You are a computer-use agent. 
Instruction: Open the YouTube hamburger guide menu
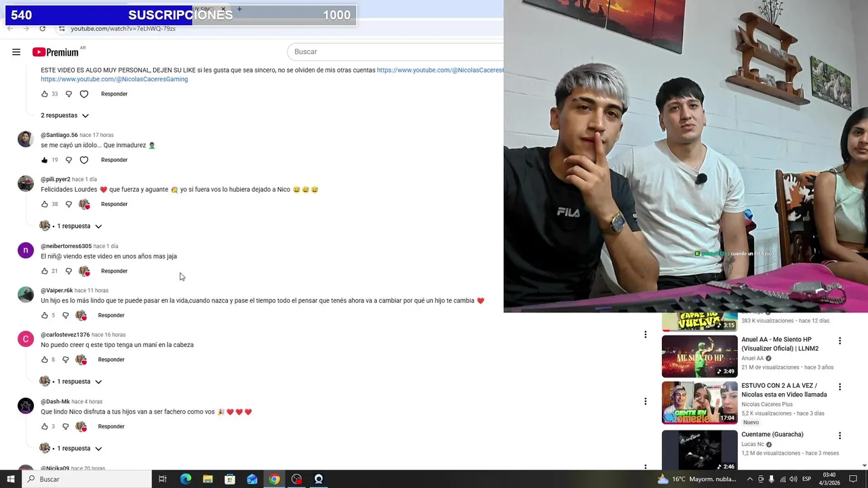click(16, 52)
